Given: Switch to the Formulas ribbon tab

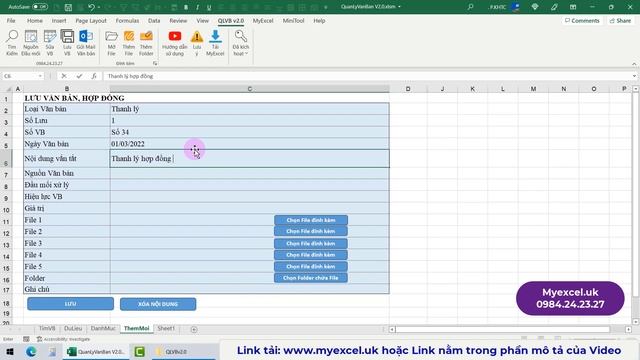Looking at the screenshot, I should point(127,20).
